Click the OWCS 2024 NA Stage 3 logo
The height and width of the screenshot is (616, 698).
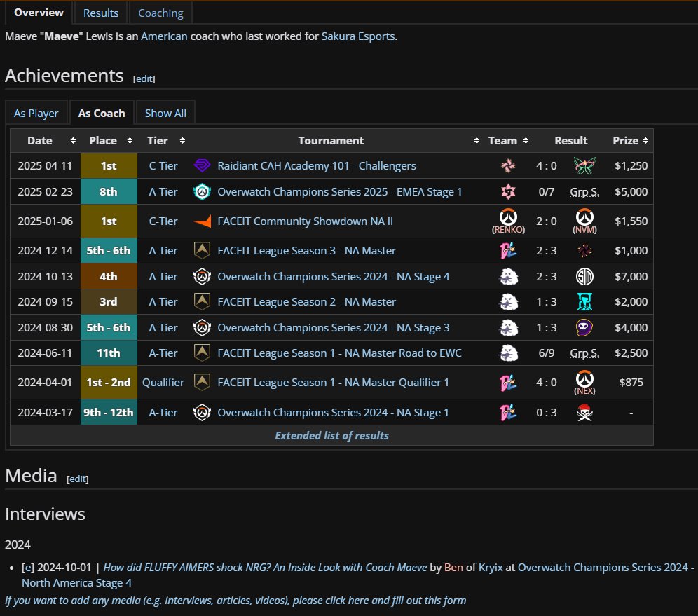pos(202,327)
